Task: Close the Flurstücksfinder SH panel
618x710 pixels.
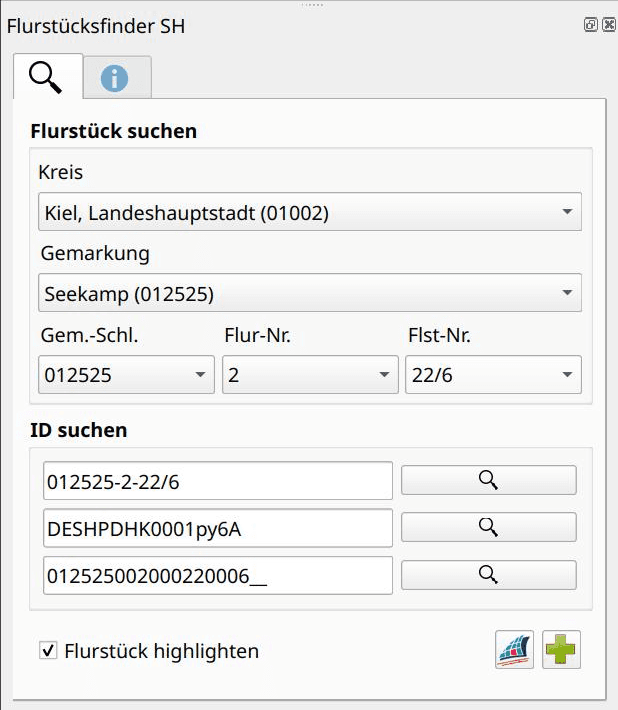Action: [607, 25]
